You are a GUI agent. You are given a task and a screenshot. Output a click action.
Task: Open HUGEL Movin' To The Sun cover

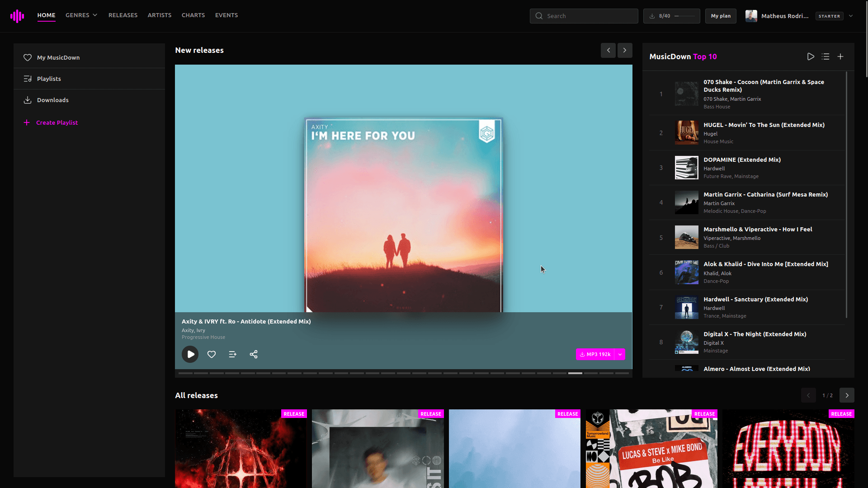pos(686,133)
